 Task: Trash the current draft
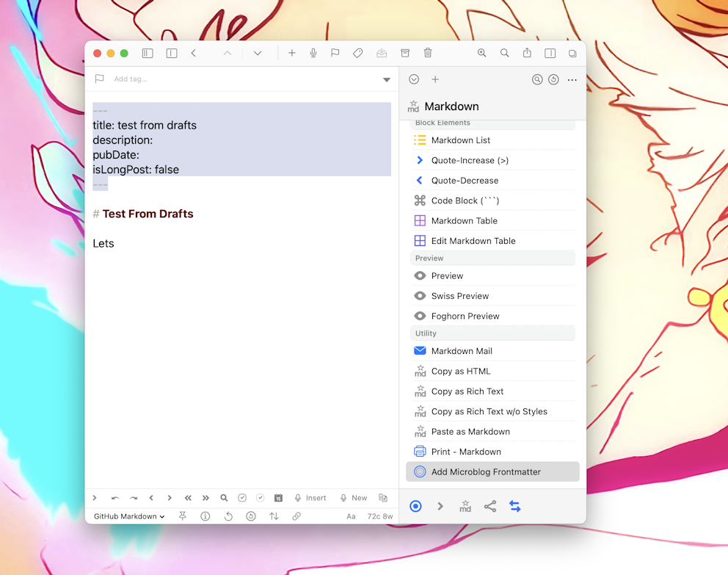pos(428,53)
